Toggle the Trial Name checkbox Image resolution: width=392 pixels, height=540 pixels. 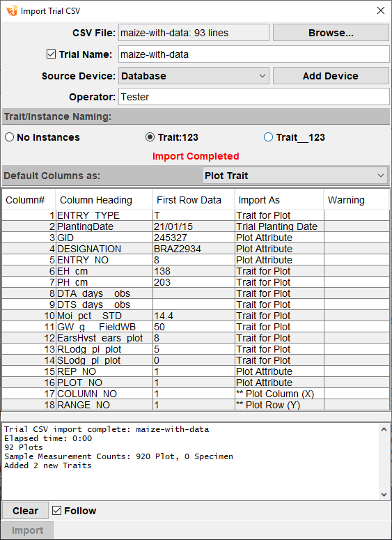(51, 54)
